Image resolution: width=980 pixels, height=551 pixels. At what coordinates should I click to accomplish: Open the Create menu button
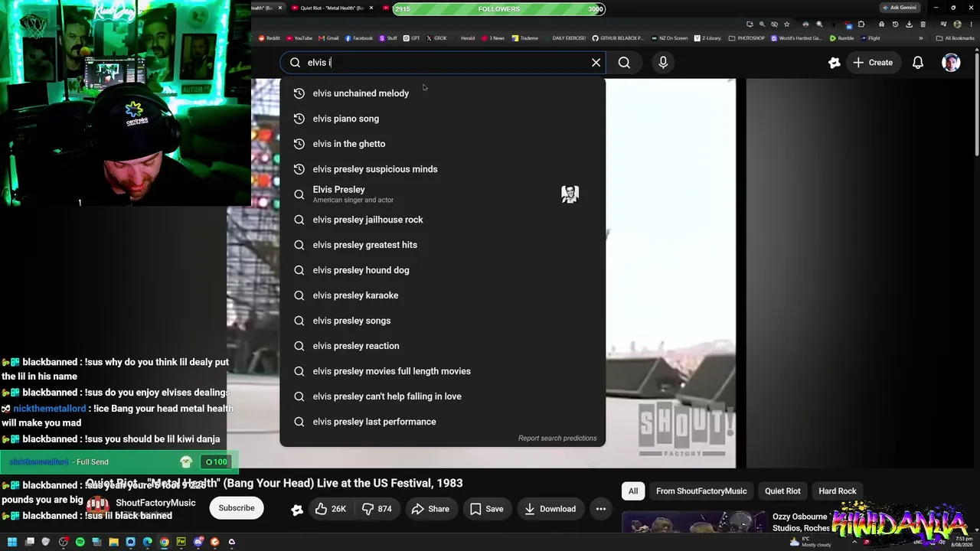click(873, 63)
